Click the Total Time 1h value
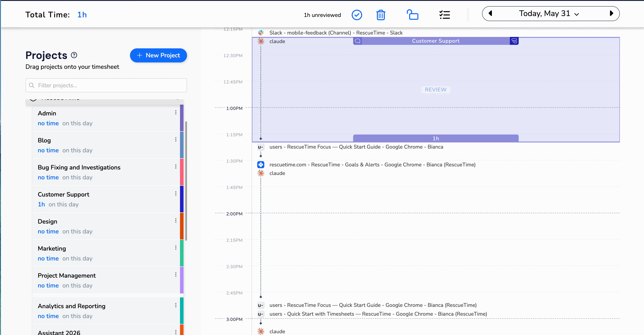 click(82, 15)
